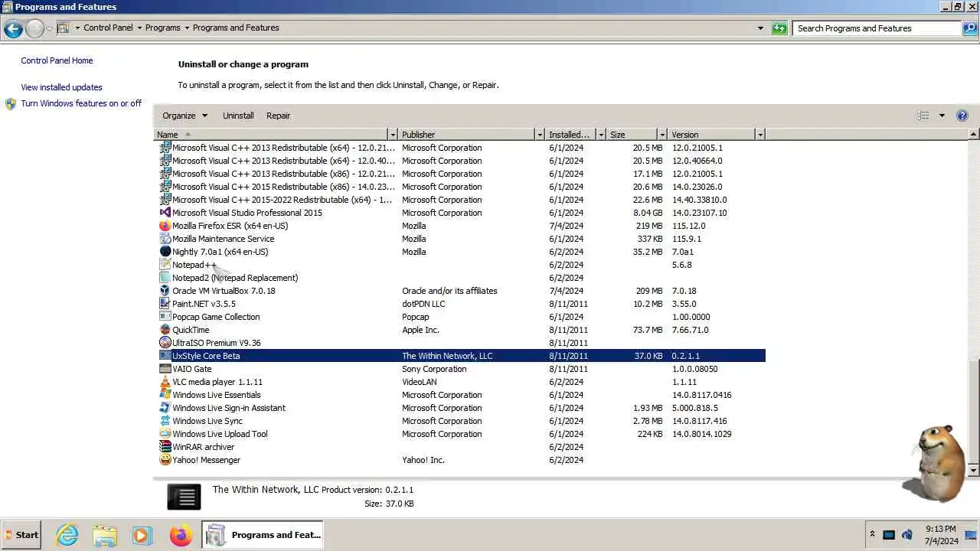The height and width of the screenshot is (551, 980).
Task: Open the Installed On column filter dropdown
Action: coord(601,135)
